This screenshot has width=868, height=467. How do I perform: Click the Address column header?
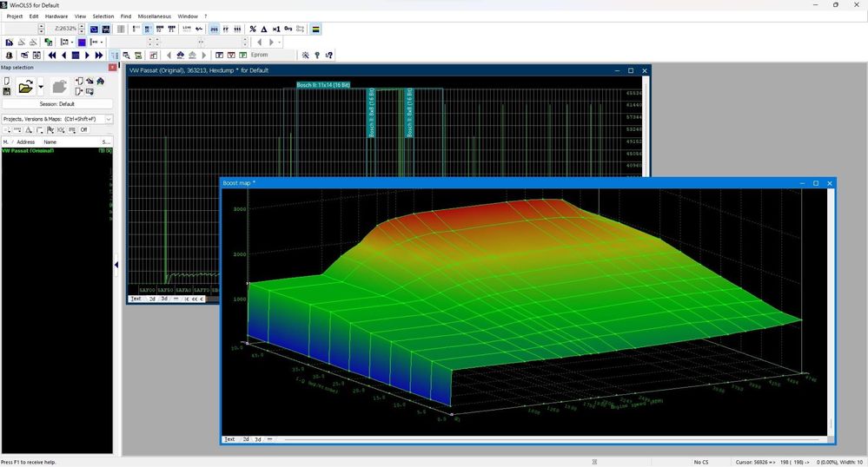tap(25, 142)
